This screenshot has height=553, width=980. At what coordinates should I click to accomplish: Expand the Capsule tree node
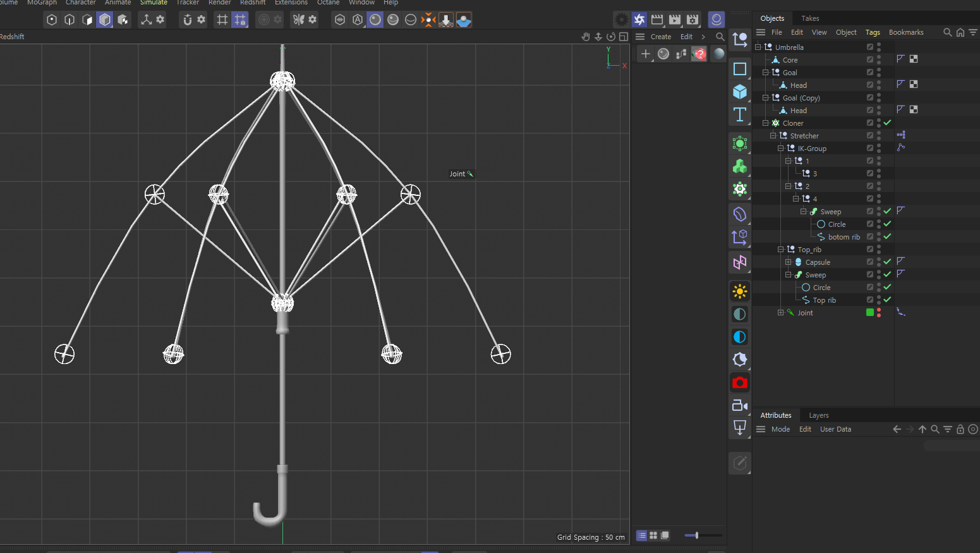pos(789,262)
